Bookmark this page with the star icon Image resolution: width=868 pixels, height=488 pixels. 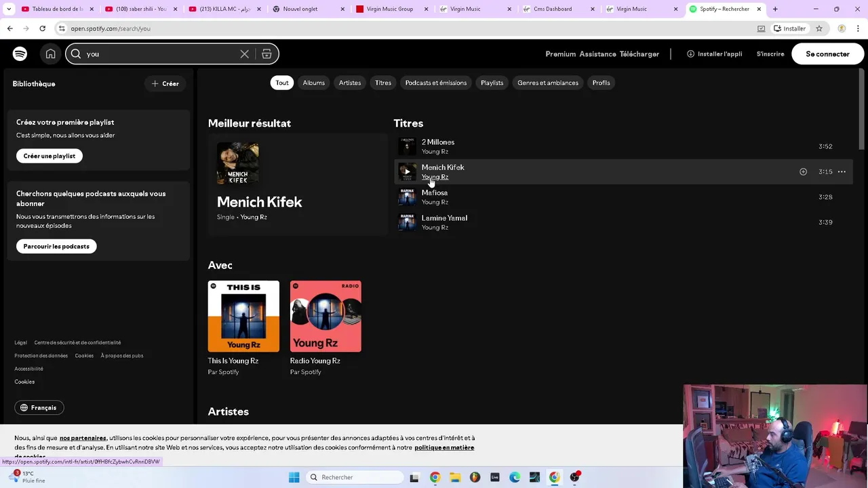click(819, 28)
